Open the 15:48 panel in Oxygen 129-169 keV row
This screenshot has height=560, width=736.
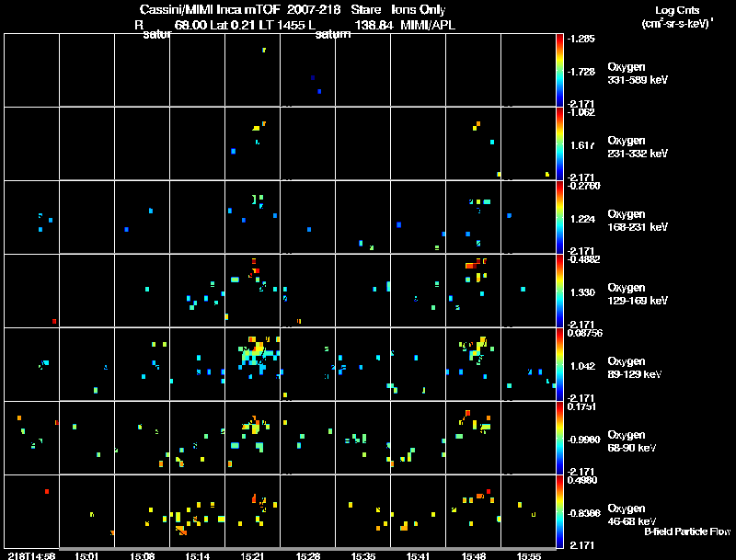[473, 291]
